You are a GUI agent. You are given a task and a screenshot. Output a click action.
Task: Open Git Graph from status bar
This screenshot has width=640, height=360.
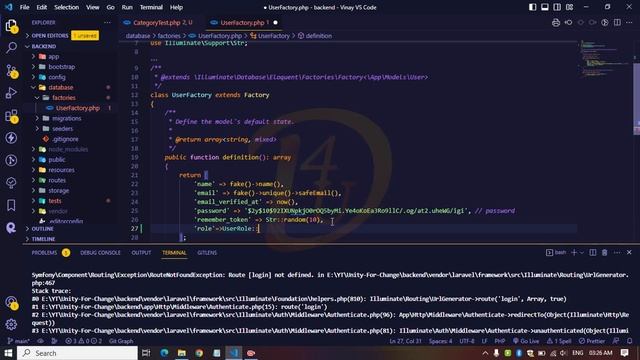121,341
